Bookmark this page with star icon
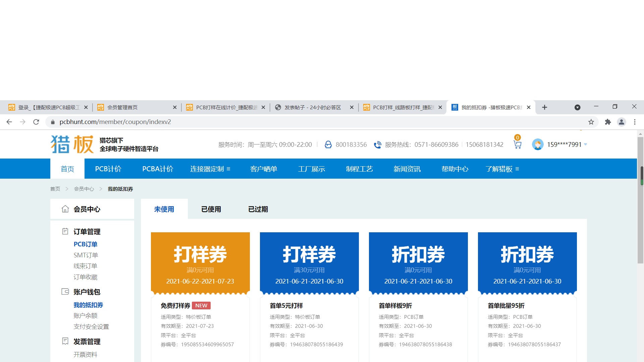 (x=591, y=122)
